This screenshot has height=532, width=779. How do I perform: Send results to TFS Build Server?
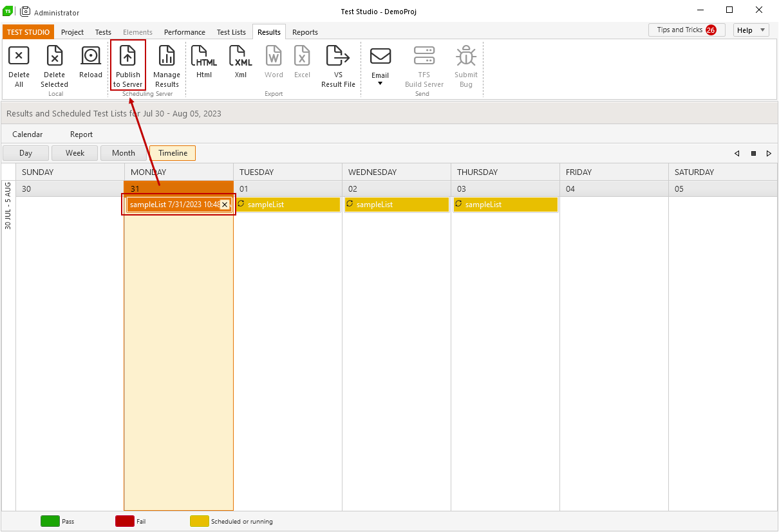point(424,65)
